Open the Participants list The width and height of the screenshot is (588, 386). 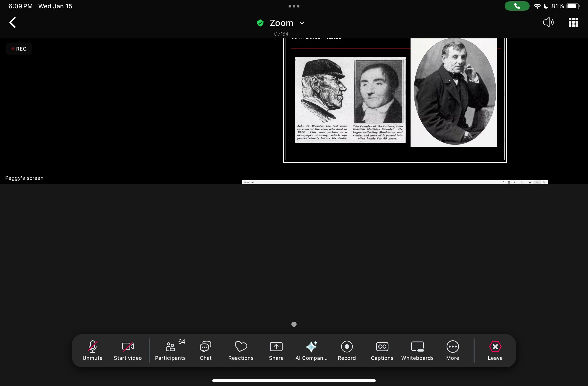[x=170, y=350]
